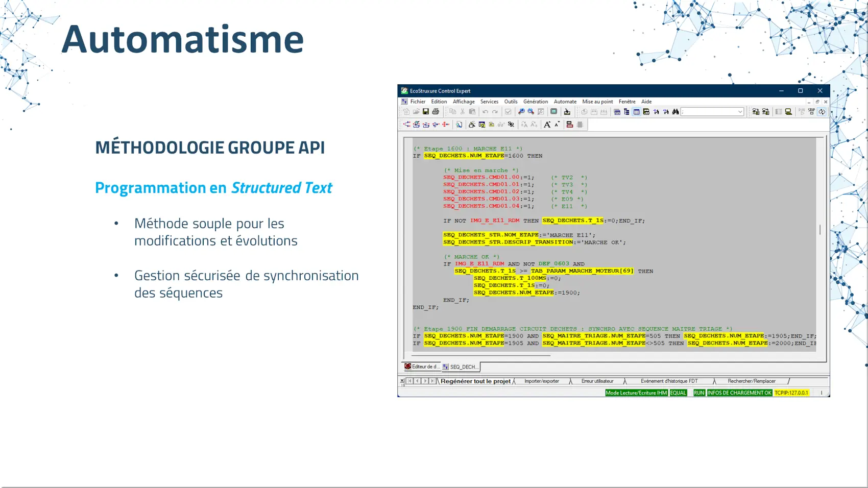Click the Print icon in the toolbar
Viewport: 868px width, 488px height.
436,112
